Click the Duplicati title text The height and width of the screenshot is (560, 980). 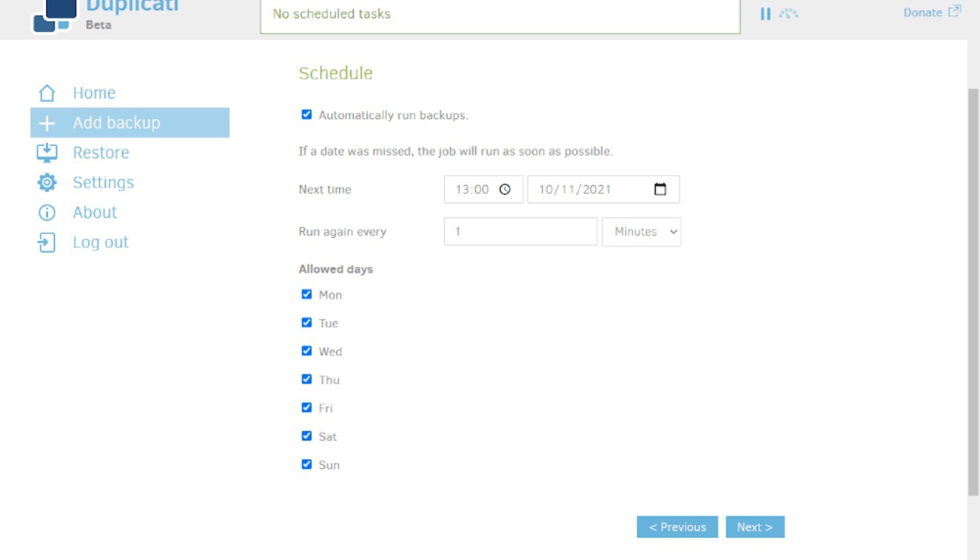132,7
